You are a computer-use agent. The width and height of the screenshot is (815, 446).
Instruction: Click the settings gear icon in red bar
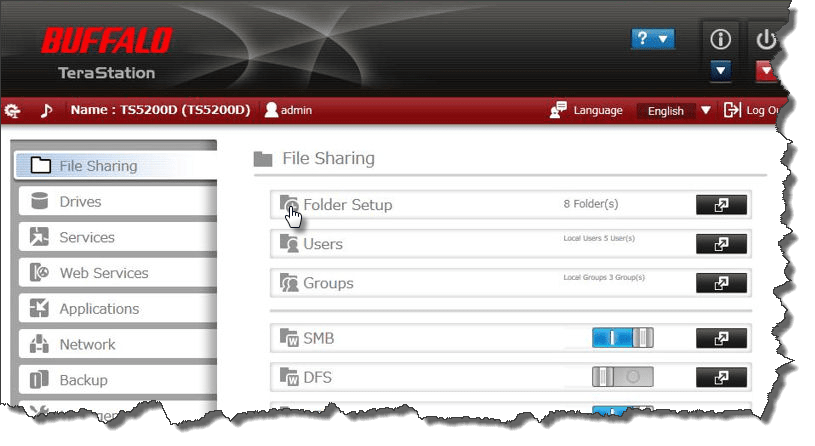click(x=12, y=110)
